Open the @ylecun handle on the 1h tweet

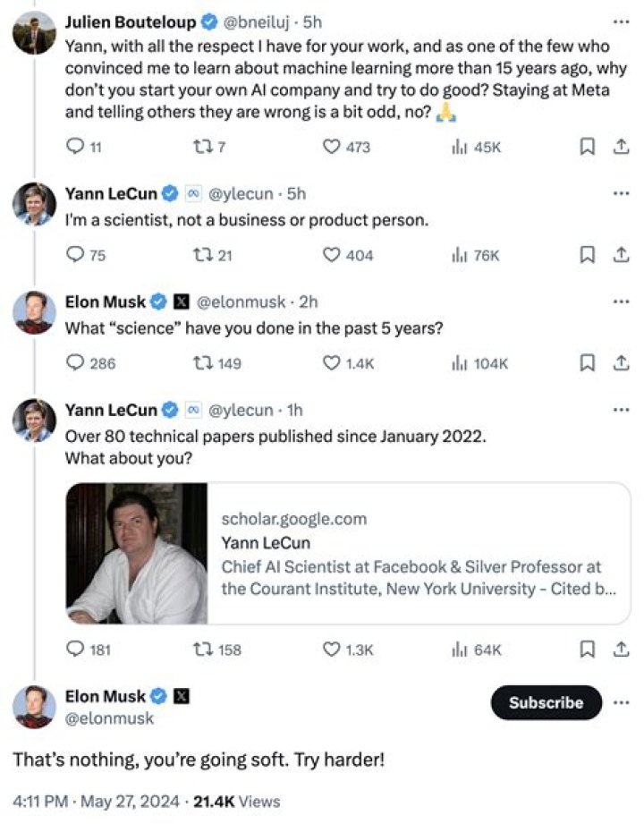pyautogui.click(x=240, y=409)
